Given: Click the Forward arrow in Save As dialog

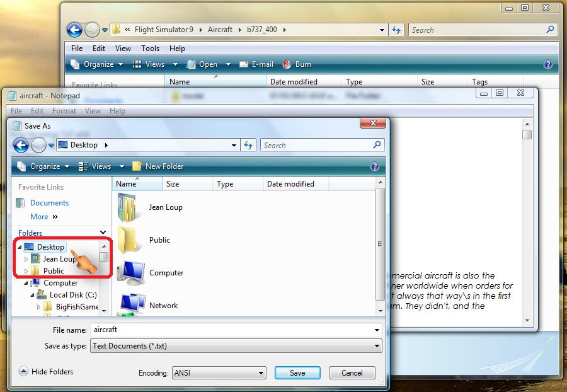Looking at the screenshot, I should (x=38, y=146).
